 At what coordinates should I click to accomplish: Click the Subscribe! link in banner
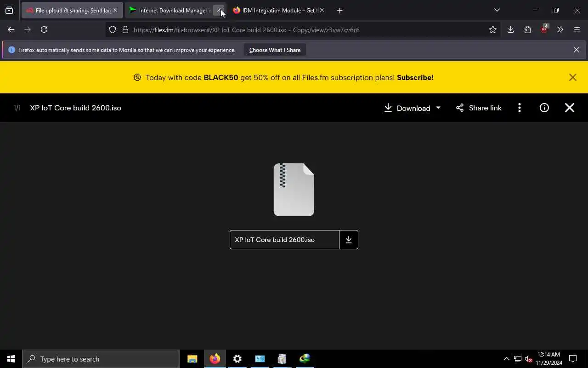point(415,77)
